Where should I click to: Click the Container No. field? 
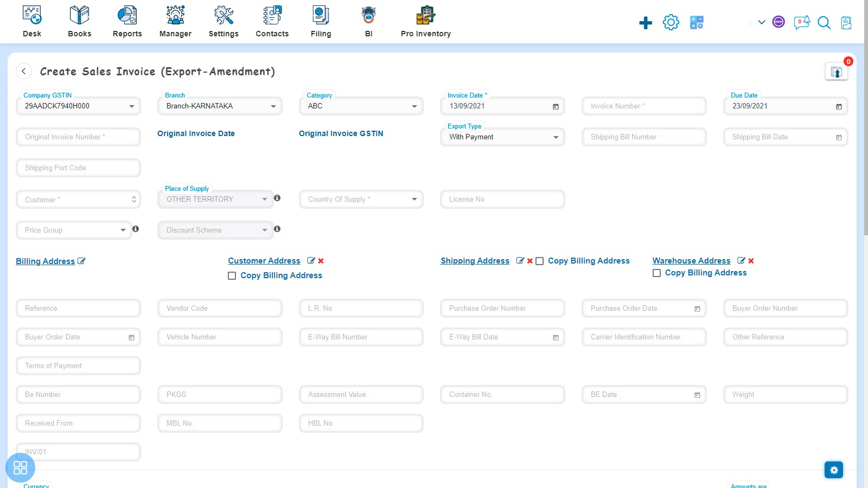point(502,394)
